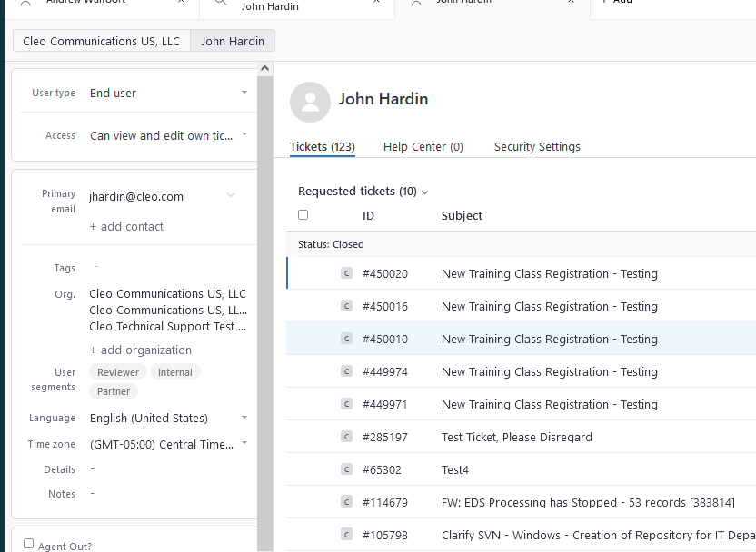This screenshot has width=756, height=552.
Task: Click the closed status icon for ticket #450010
Action: [347, 339]
